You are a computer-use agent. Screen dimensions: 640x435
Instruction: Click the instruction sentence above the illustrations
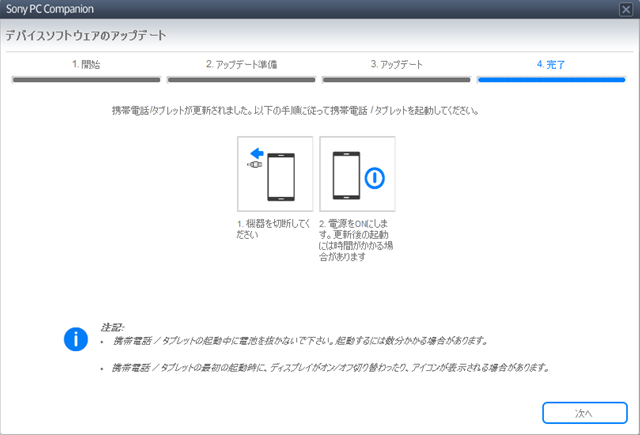point(296,111)
